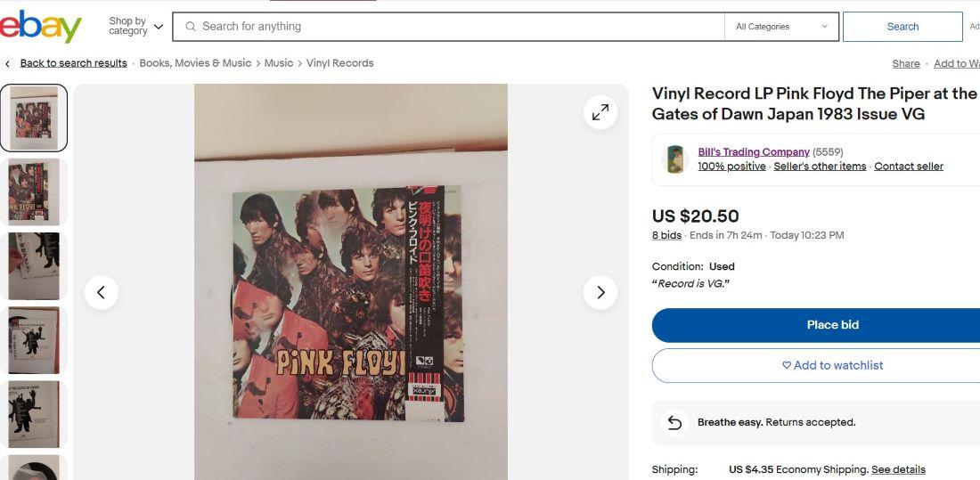Open Bill's Trading Company seller page
980x480 pixels.
753,152
